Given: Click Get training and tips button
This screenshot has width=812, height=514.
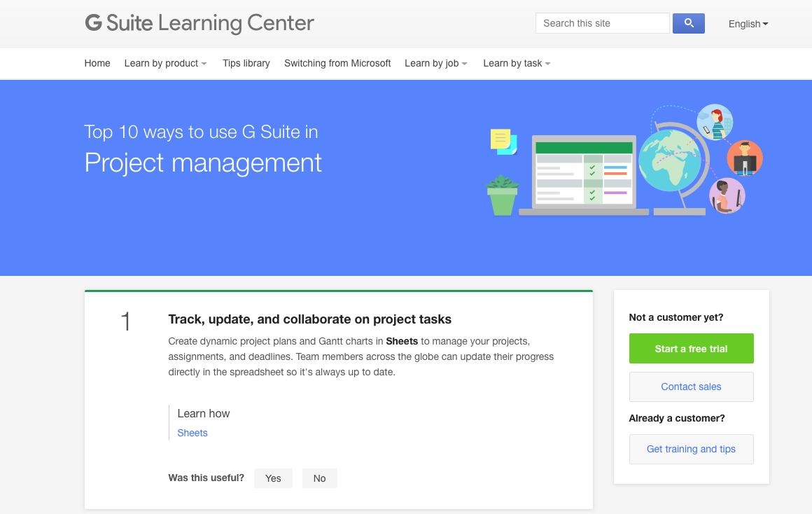Looking at the screenshot, I should click(x=691, y=450).
